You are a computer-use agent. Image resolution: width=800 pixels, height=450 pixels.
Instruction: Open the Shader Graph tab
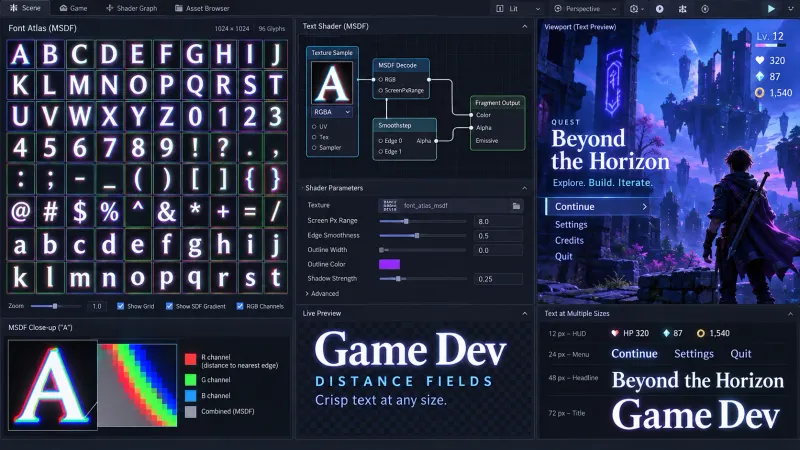click(132, 8)
